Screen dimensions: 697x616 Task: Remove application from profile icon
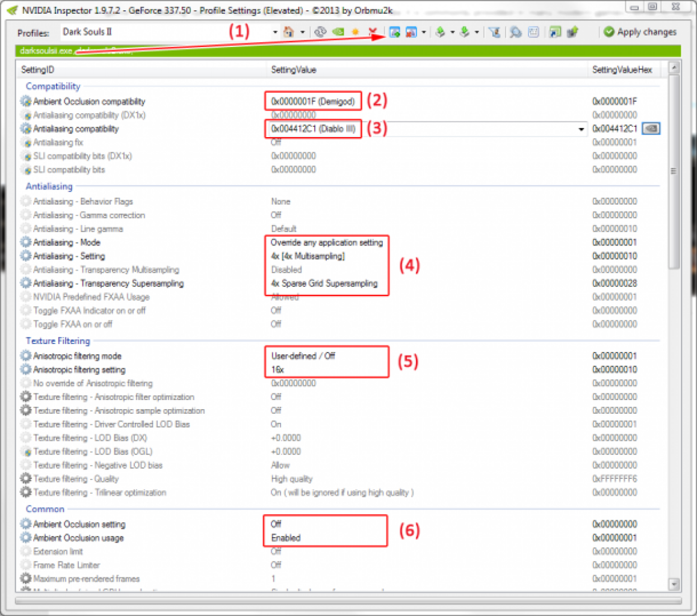411,32
